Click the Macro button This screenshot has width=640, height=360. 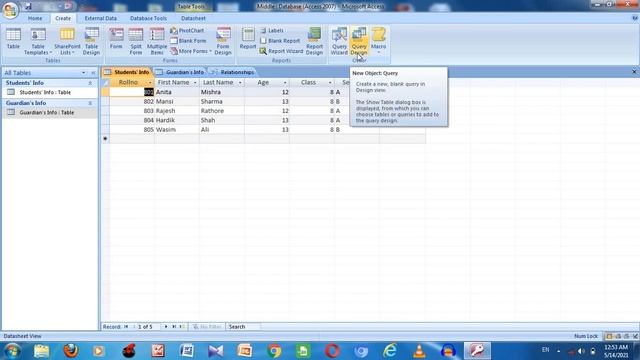click(378, 41)
